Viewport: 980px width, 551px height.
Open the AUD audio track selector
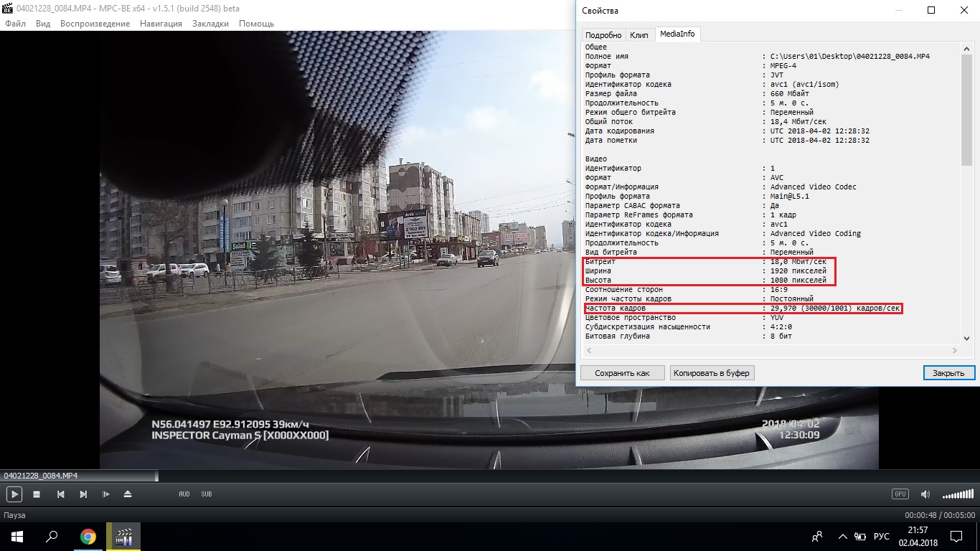tap(184, 494)
